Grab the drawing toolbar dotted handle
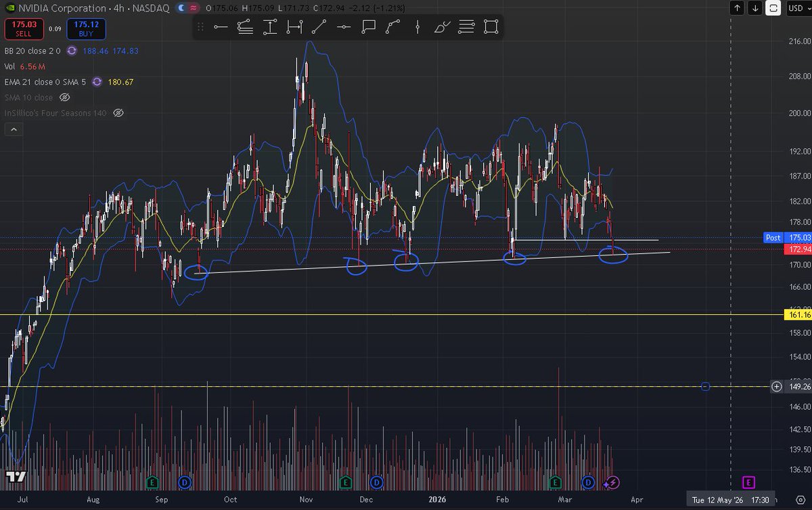Screen dimensions: 812x510 pos(202,27)
